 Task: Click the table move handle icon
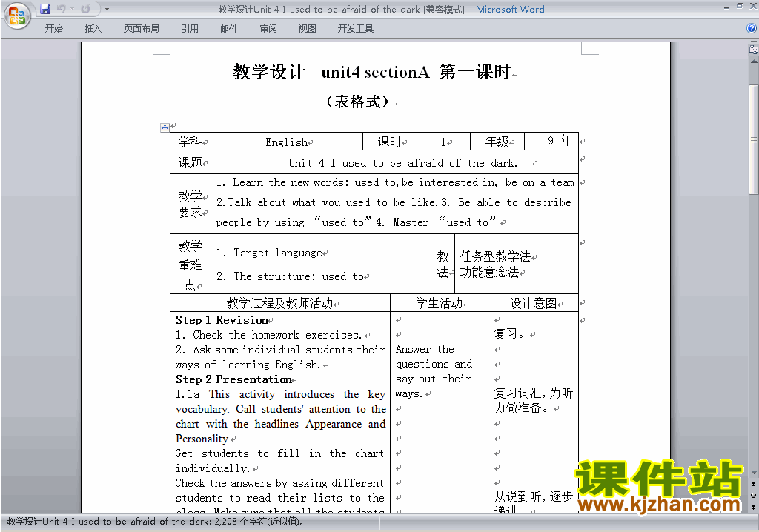point(165,127)
